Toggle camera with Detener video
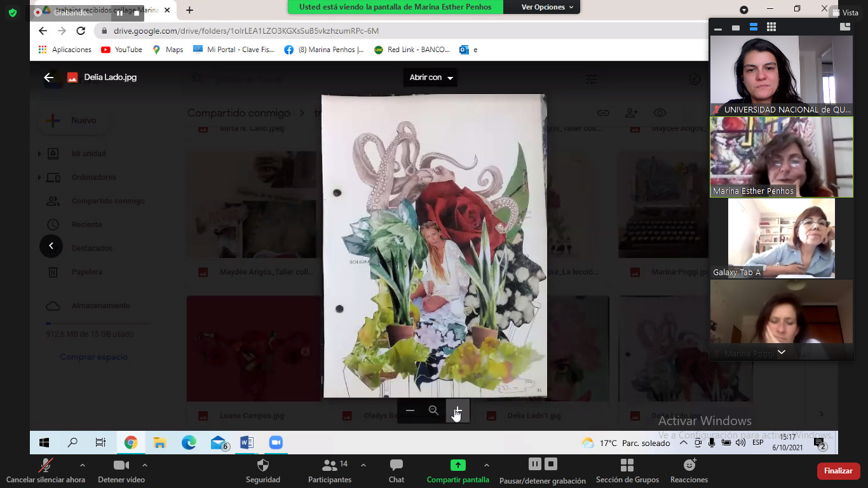This screenshot has width=868, height=488. pyautogui.click(x=121, y=465)
